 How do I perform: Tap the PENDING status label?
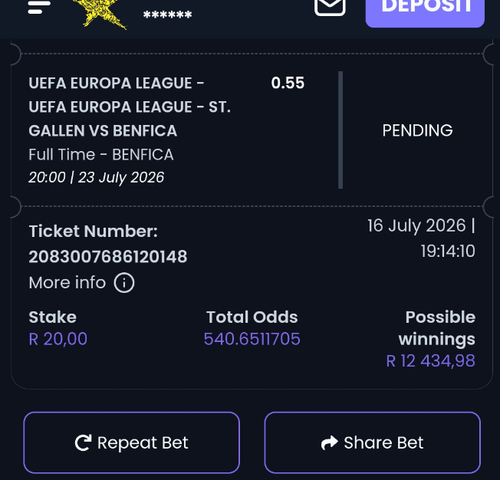417,130
